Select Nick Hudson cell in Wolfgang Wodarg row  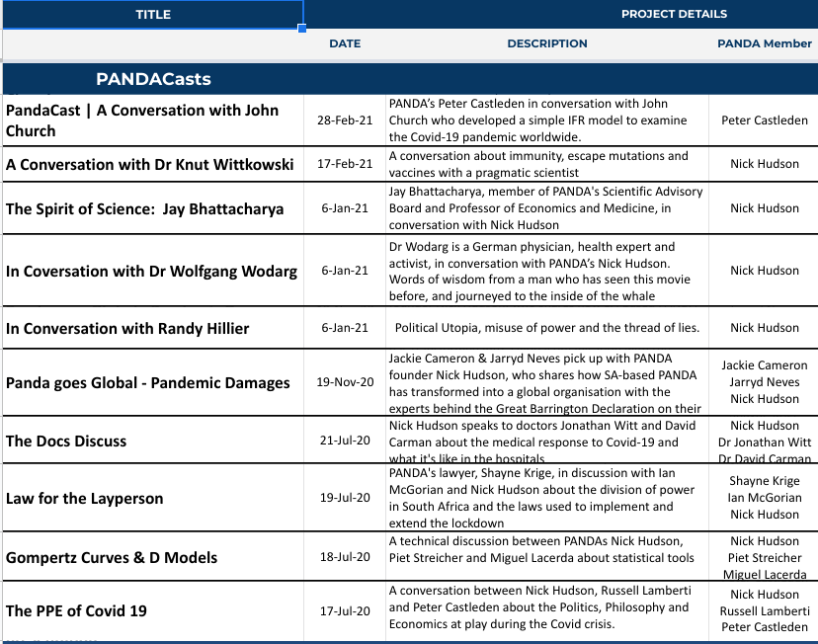[765, 271]
